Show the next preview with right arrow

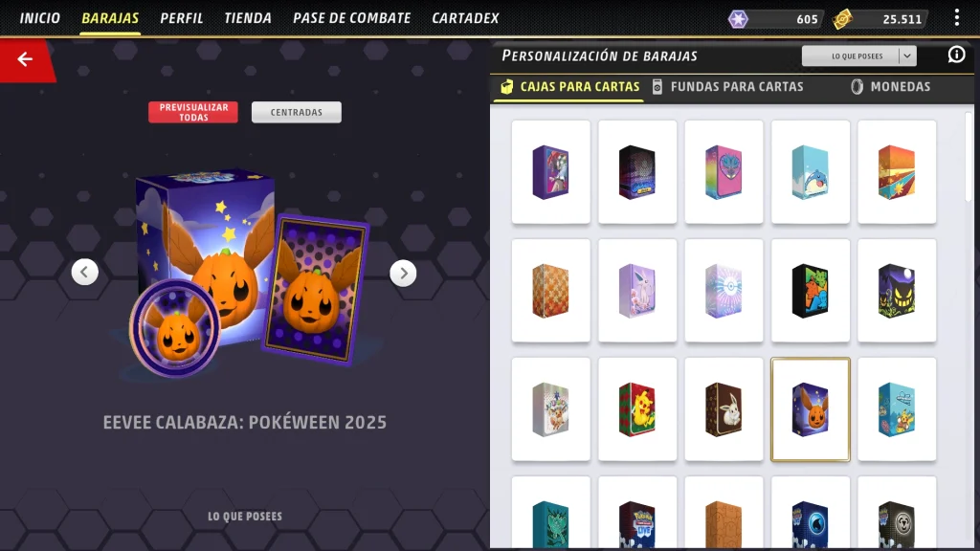(403, 273)
